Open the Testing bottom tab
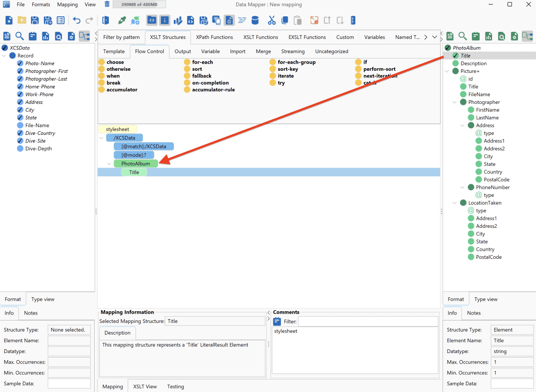This screenshot has height=392, width=536. (175, 386)
